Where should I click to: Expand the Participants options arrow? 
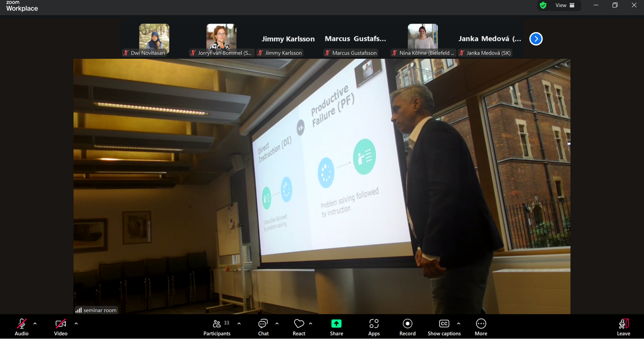click(239, 324)
